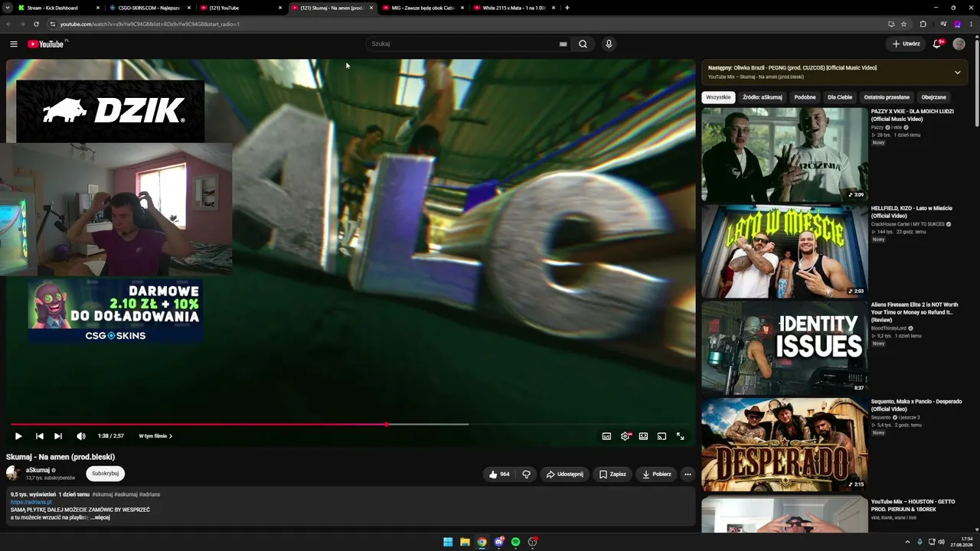This screenshot has width=980, height=551.
Task: Save video with Zapisz button
Action: 612,474
